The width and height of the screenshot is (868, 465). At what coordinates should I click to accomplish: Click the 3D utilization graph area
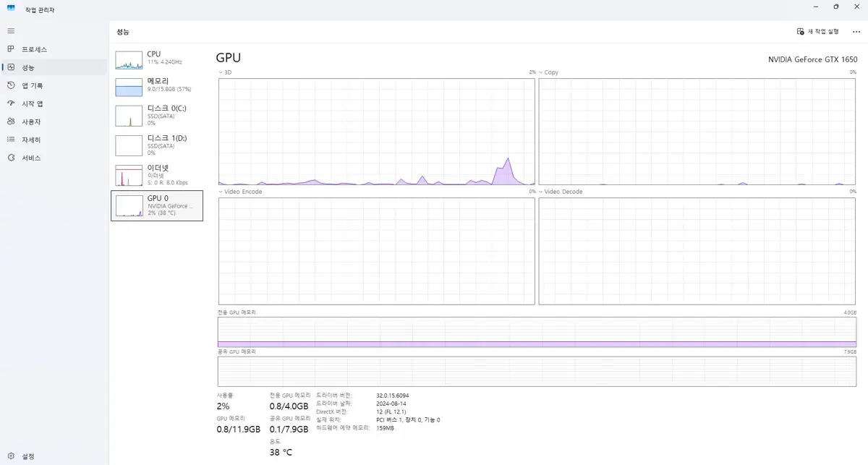(x=377, y=132)
